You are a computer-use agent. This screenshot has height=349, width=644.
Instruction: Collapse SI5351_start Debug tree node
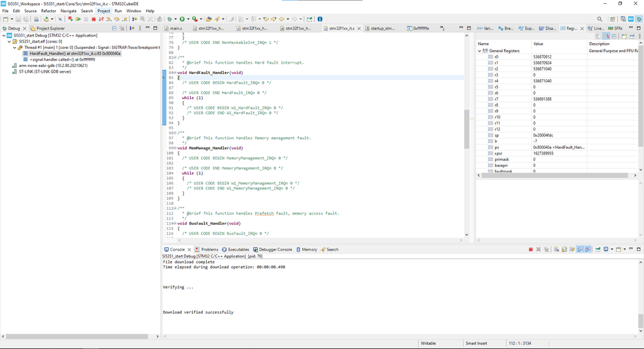point(4,36)
